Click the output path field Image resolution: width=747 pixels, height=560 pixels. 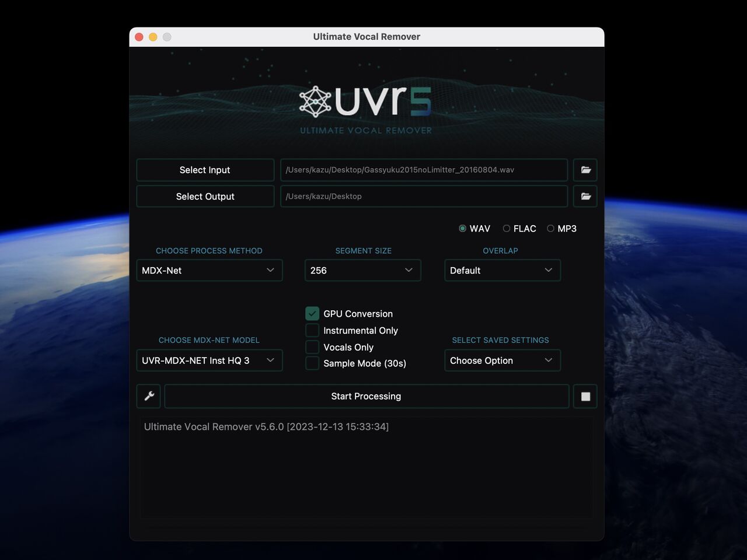(x=424, y=197)
